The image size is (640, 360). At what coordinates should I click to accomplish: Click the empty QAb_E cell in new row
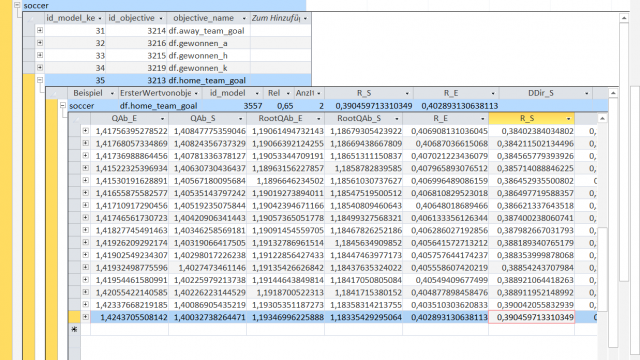130,329
